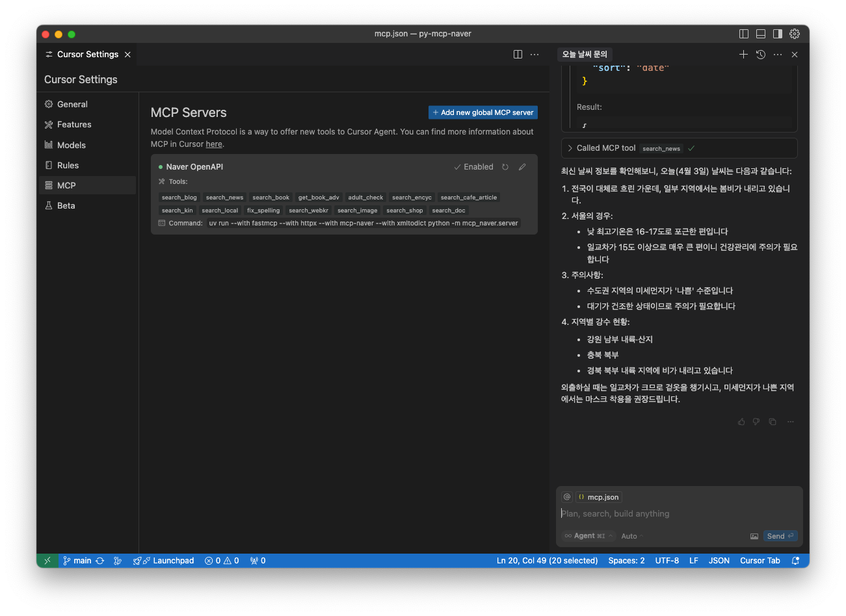Close the chat panel with X
This screenshot has width=846, height=616.
(795, 55)
